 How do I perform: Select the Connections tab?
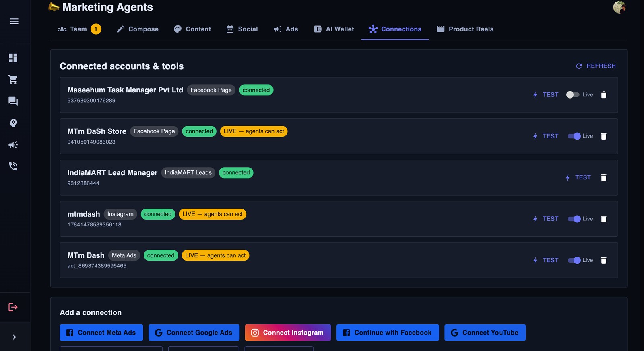pos(395,29)
